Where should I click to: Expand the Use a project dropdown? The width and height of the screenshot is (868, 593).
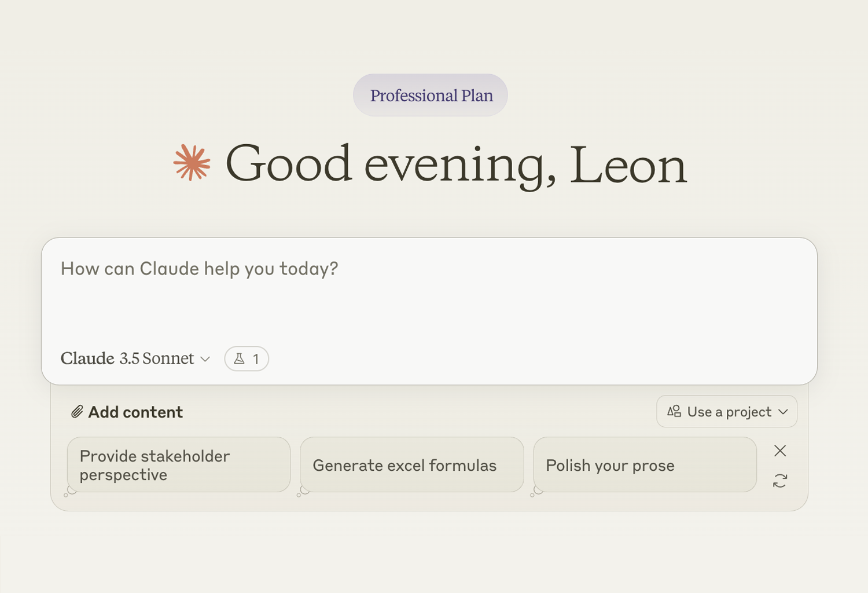[727, 412]
